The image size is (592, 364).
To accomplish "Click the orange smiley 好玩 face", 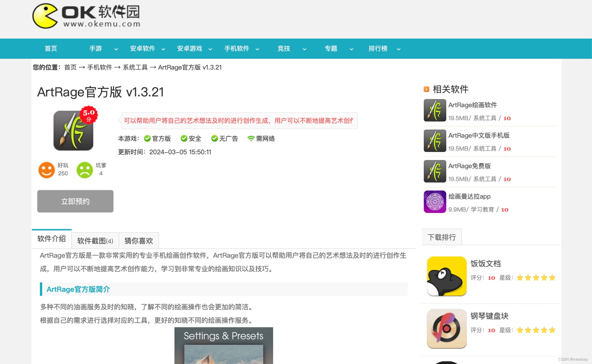I will [x=46, y=170].
